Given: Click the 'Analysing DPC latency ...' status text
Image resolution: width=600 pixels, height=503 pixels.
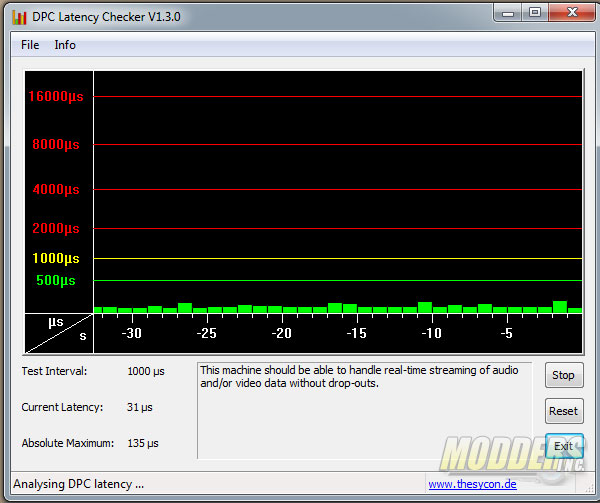Looking at the screenshot, I should click(79, 484).
